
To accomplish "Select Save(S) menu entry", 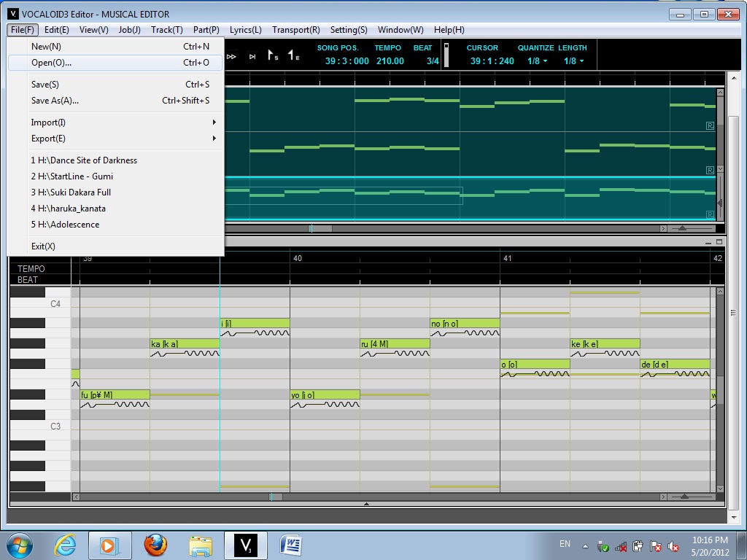I will point(115,85).
